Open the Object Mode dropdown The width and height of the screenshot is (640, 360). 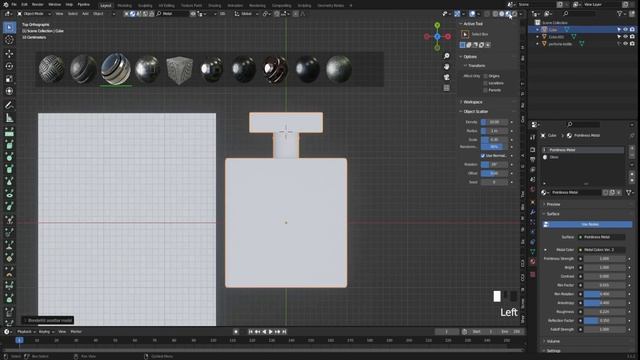pos(34,14)
